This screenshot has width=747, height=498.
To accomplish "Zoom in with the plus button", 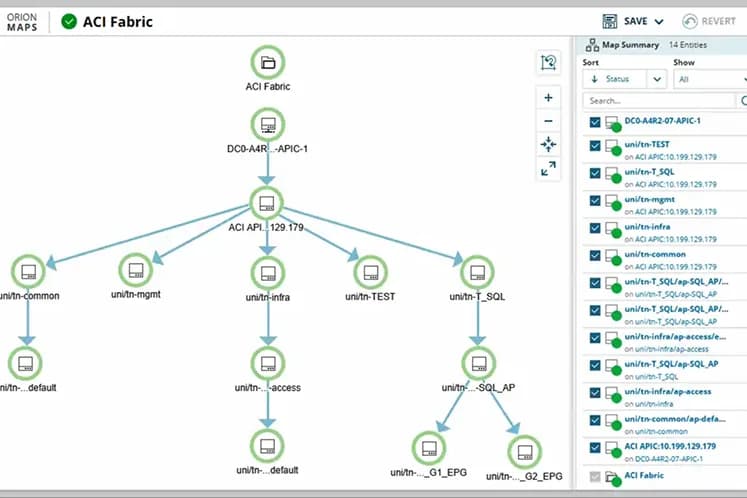I will (548, 98).
